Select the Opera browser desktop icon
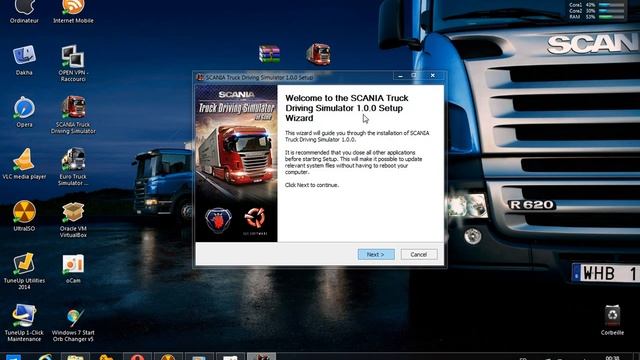640x360 pixels. coord(24,111)
